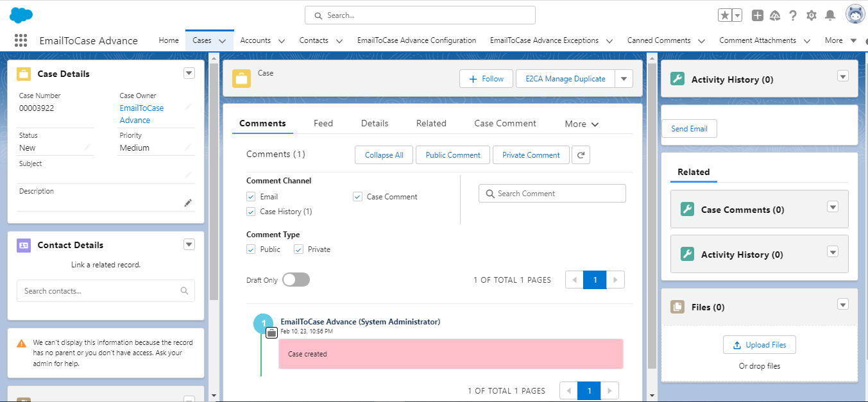Open the Trailhead guidance icon
Image resolution: width=868 pixels, height=402 pixels.
[775, 15]
